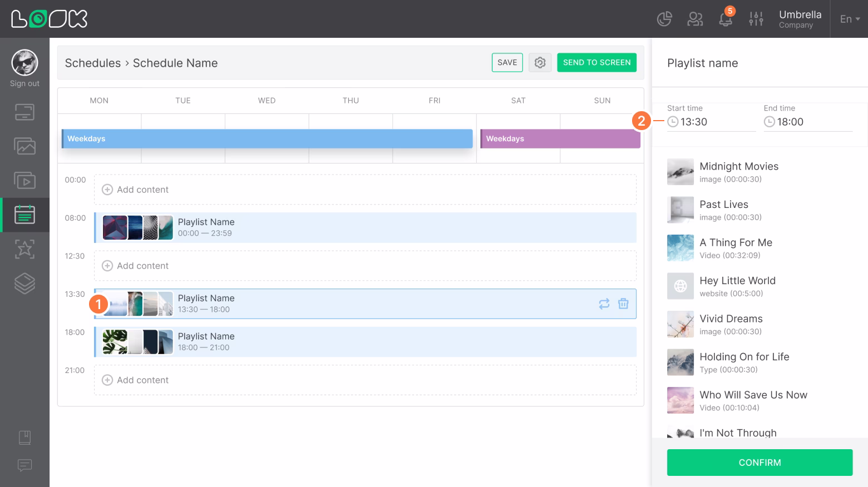This screenshot has height=487, width=868.
Task: Open the Layers sidebar icon
Action: [24, 284]
